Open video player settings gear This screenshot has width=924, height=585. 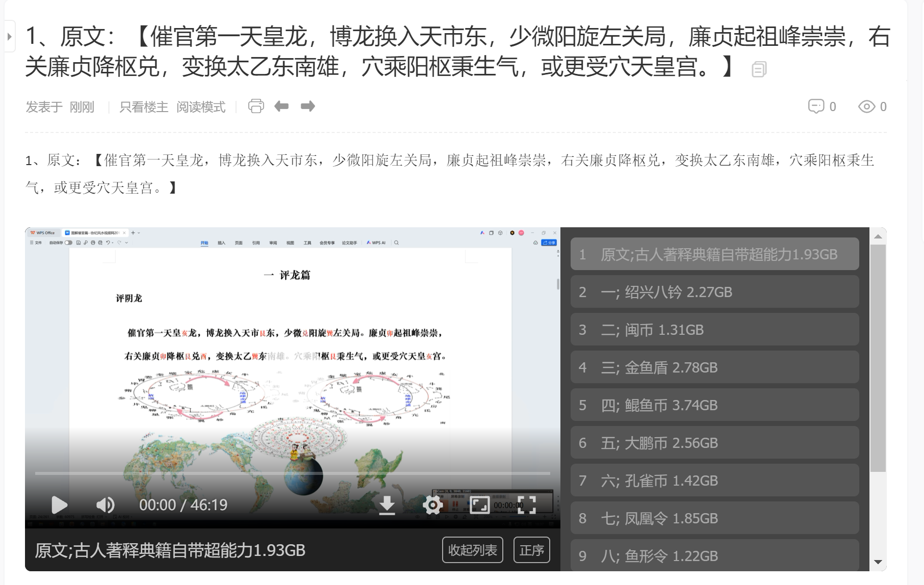(x=432, y=505)
